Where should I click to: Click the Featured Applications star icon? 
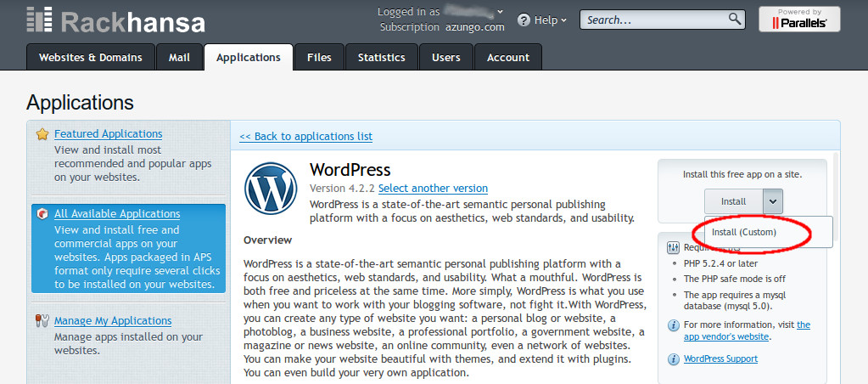tap(42, 134)
